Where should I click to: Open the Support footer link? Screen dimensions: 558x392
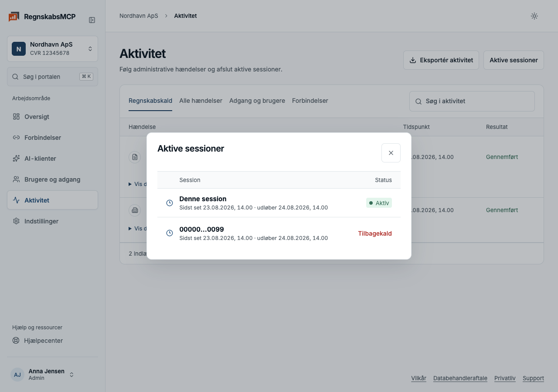(533, 378)
